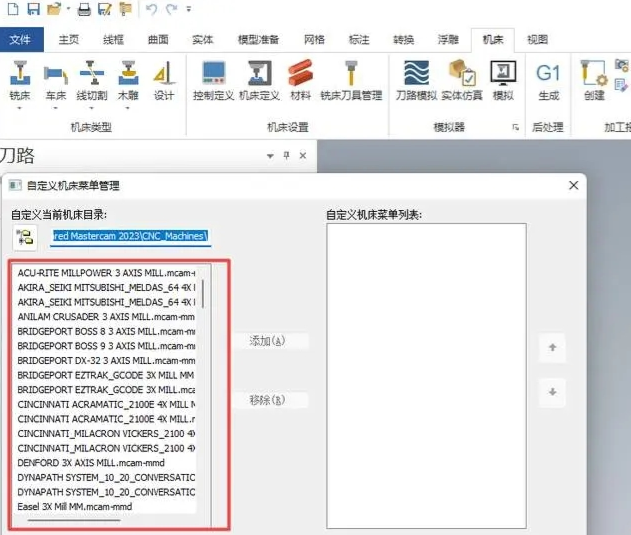The width and height of the screenshot is (631, 535).
Task: Click the machine directory path field
Action: click(x=129, y=236)
